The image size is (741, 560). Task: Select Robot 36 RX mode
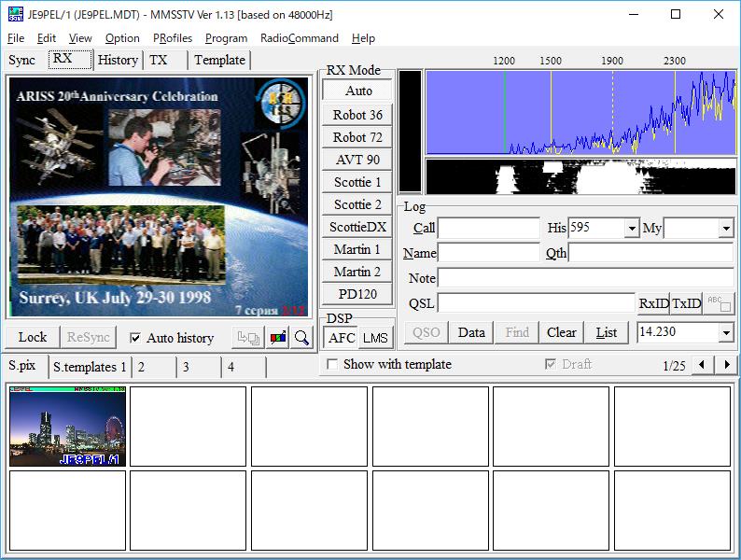coord(357,115)
